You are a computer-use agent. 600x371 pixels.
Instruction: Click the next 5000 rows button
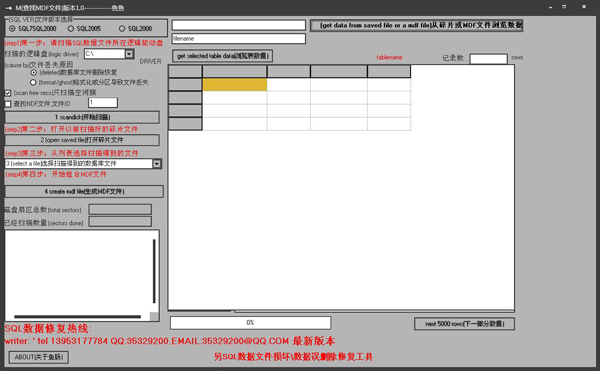coord(464,324)
